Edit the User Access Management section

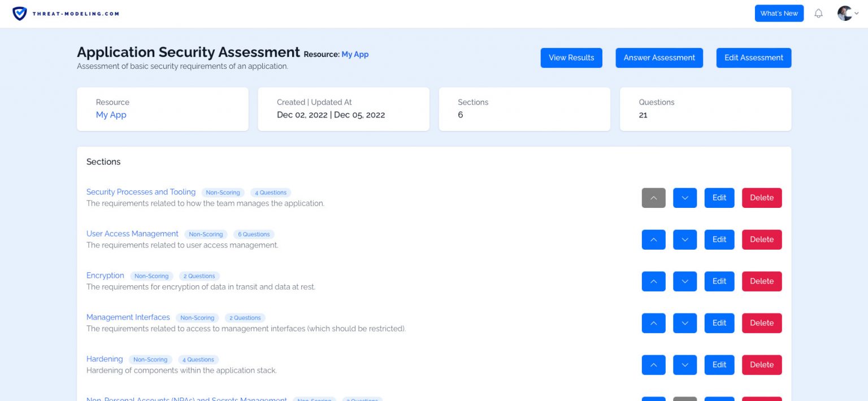click(x=719, y=239)
